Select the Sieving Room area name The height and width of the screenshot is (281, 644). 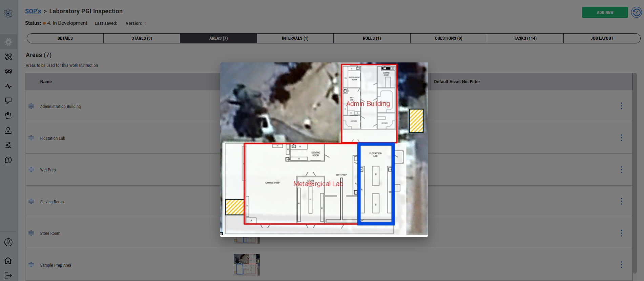[52, 202]
